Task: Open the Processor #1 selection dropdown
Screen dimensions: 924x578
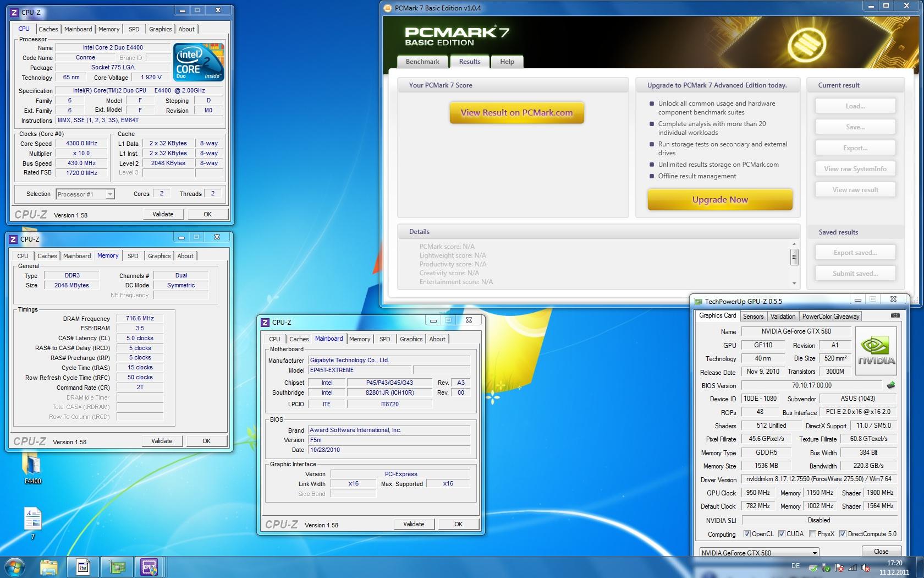Action: pos(85,194)
